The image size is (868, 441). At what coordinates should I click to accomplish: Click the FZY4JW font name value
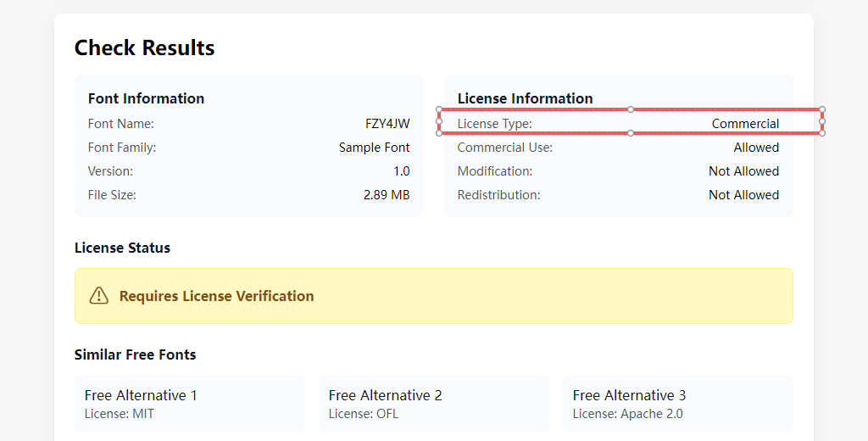(387, 124)
